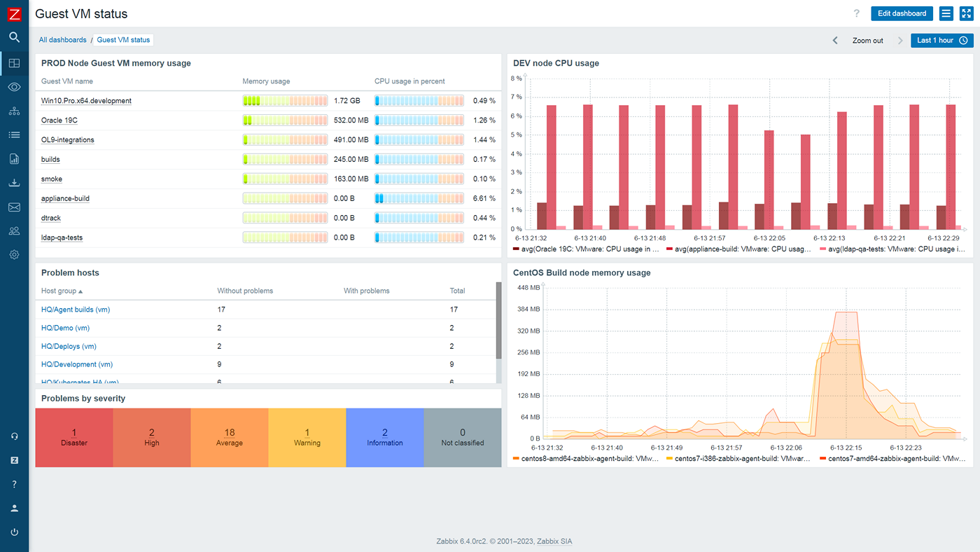This screenshot has height=552, width=980.
Task: Click the Edit dashboard button
Action: [x=902, y=13]
